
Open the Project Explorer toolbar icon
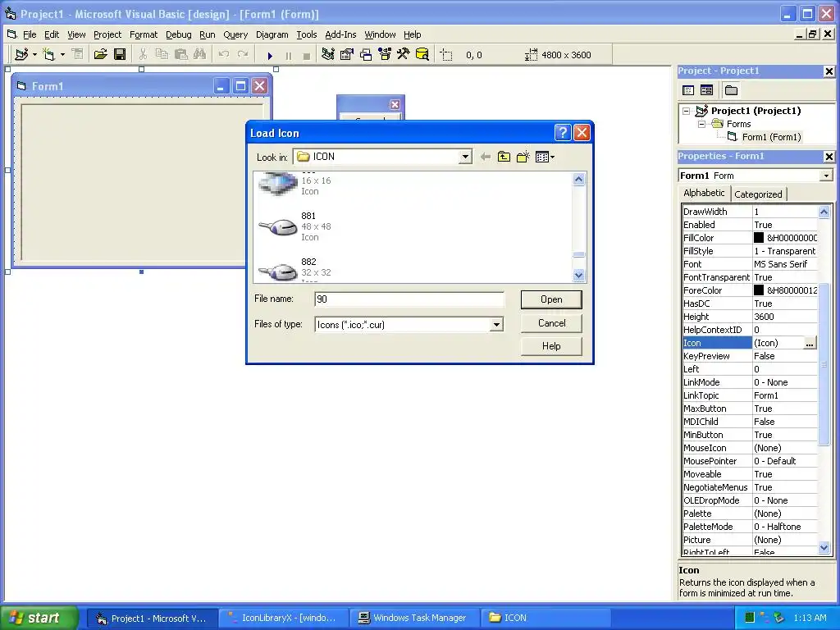click(x=328, y=55)
